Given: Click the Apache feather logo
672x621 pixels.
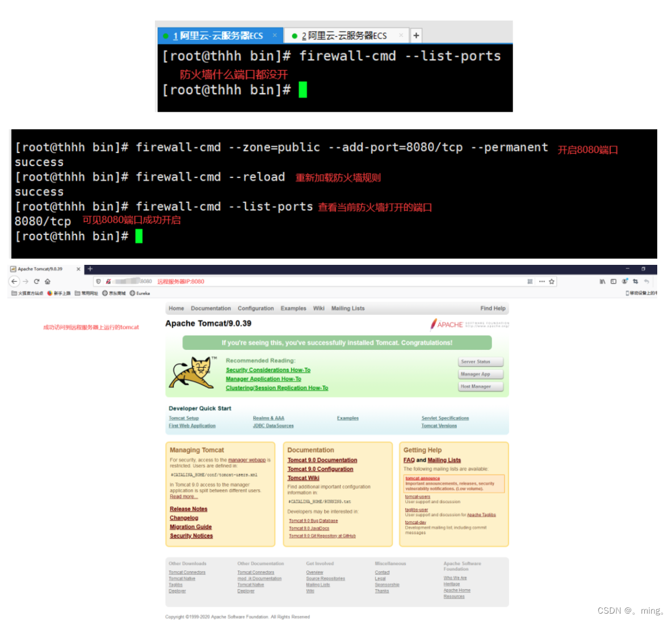Looking at the screenshot, I should (434, 324).
